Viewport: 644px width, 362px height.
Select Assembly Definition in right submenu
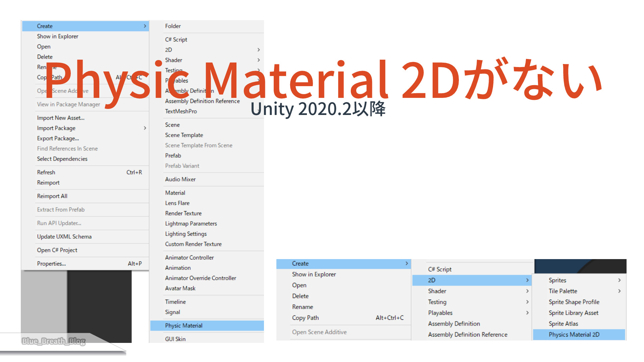(454, 324)
